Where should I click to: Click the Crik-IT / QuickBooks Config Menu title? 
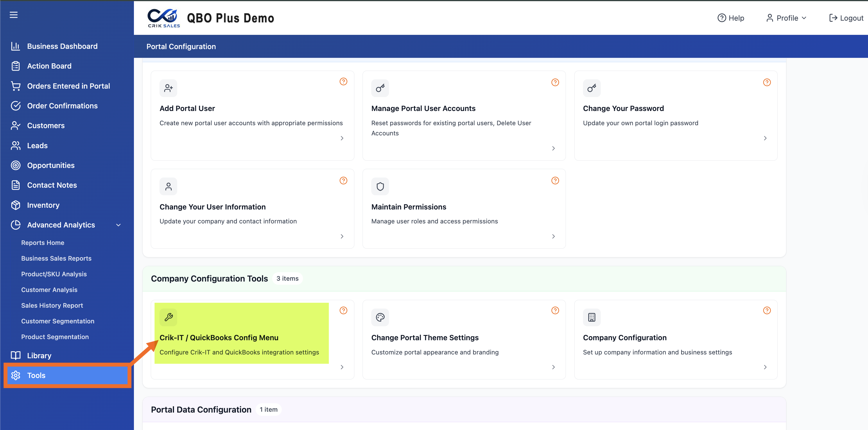pyautogui.click(x=219, y=338)
